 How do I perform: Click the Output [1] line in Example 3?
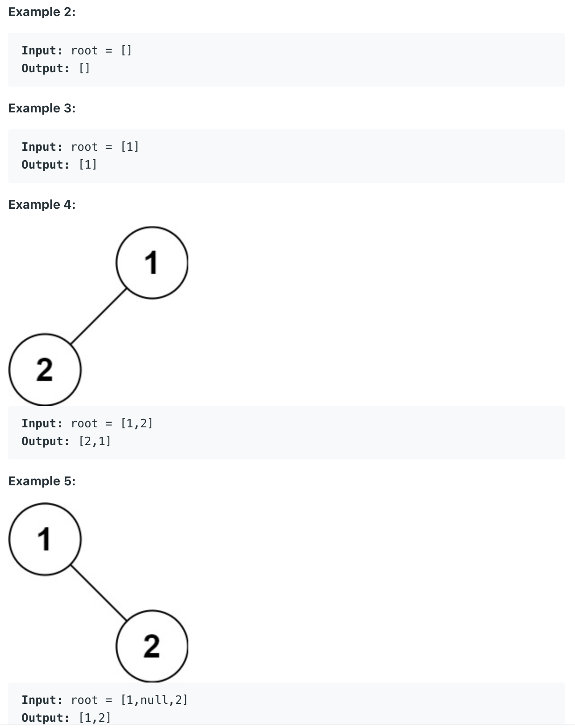click(59, 165)
